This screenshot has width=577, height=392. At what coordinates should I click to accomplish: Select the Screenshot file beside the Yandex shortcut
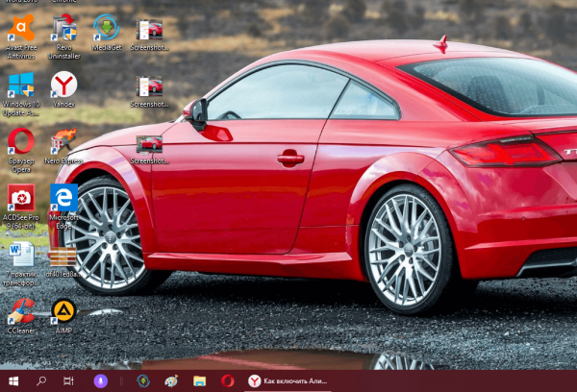click(149, 91)
